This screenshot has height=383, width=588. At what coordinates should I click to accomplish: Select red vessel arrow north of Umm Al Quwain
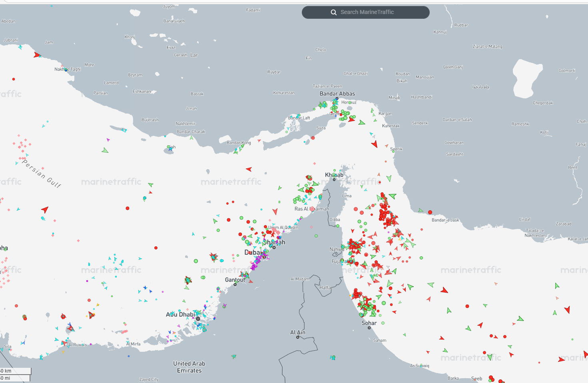coord(275,211)
